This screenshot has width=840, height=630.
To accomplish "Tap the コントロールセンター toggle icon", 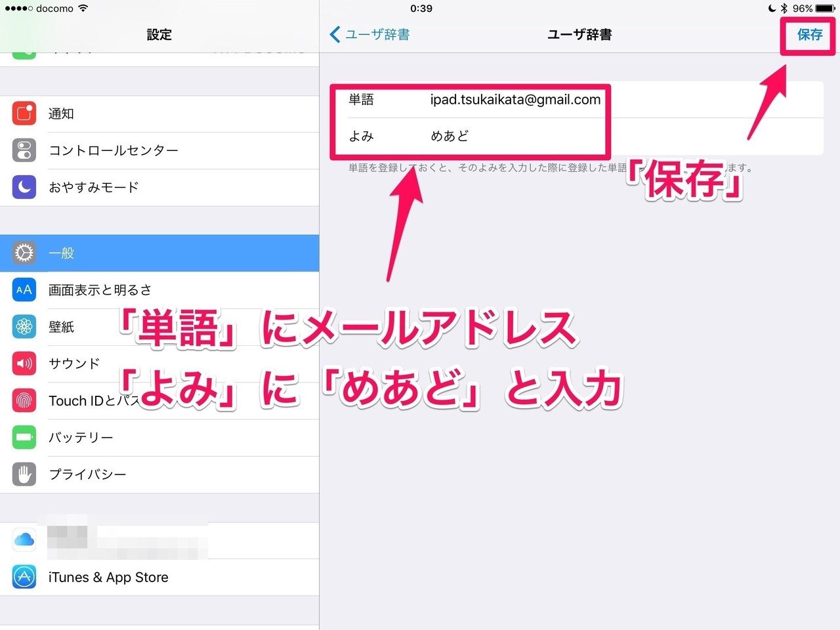I will click(24, 150).
